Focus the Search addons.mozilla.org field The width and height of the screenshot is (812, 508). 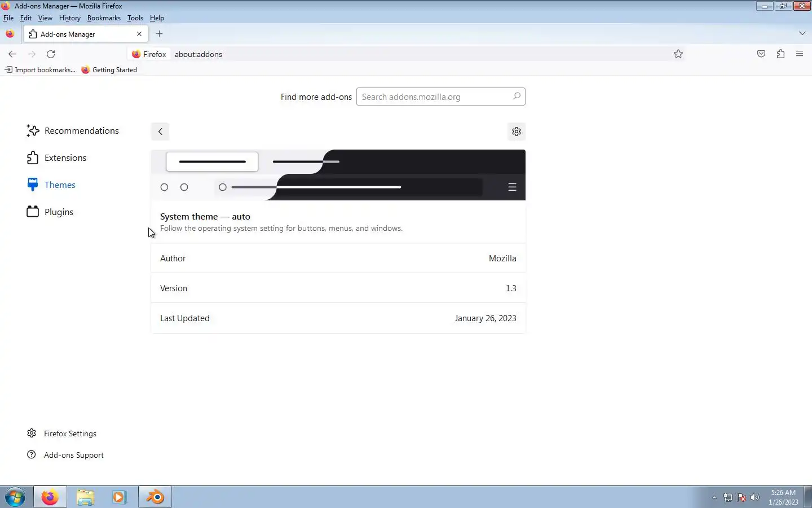tap(441, 97)
